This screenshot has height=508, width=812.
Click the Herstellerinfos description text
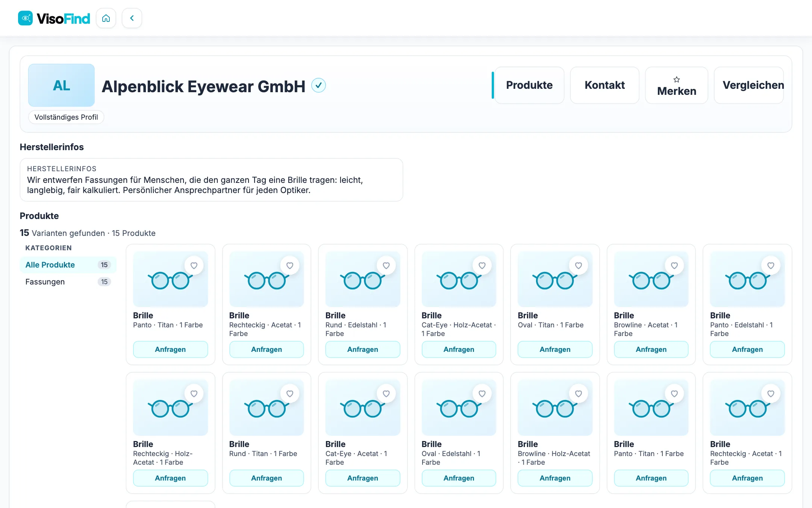195,185
